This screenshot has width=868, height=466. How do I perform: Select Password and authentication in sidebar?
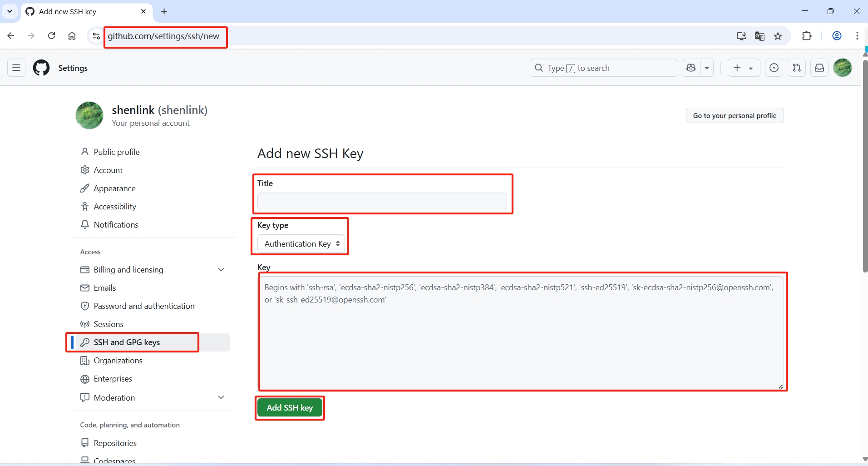(144, 306)
